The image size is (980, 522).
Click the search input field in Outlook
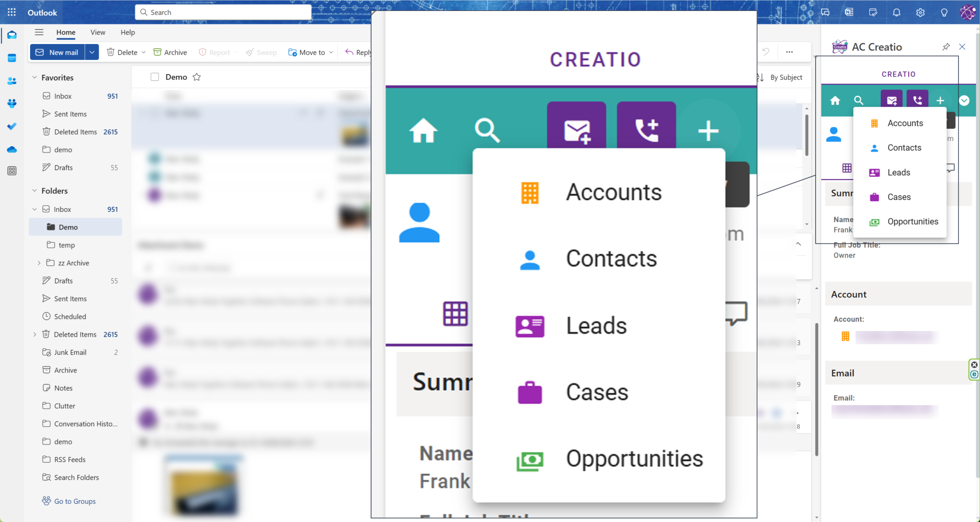(223, 11)
